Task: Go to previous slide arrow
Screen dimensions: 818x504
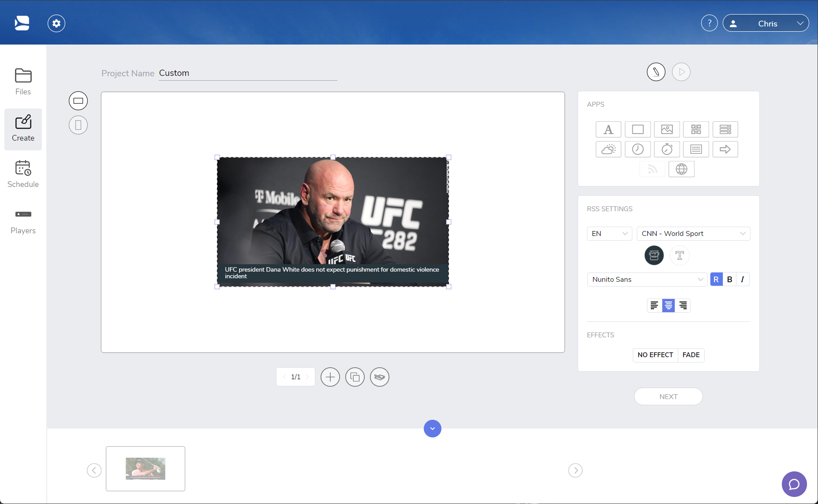Action: click(94, 470)
